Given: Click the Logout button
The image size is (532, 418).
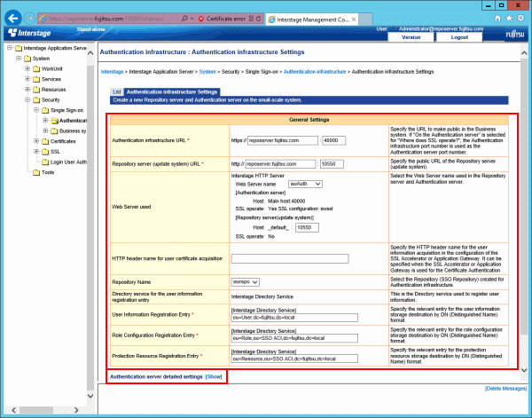Looking at the screenshot, I should pyautogui.click(x=459, y=37).
